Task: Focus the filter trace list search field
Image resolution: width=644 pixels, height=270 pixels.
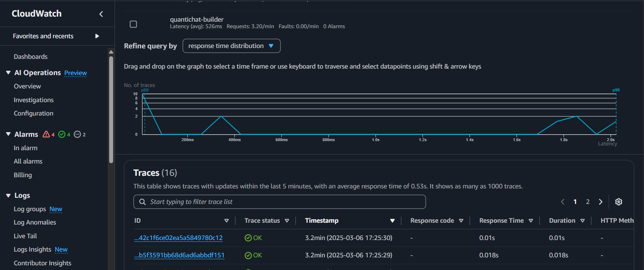Action: pyautogui.click(x=280, y=202)
